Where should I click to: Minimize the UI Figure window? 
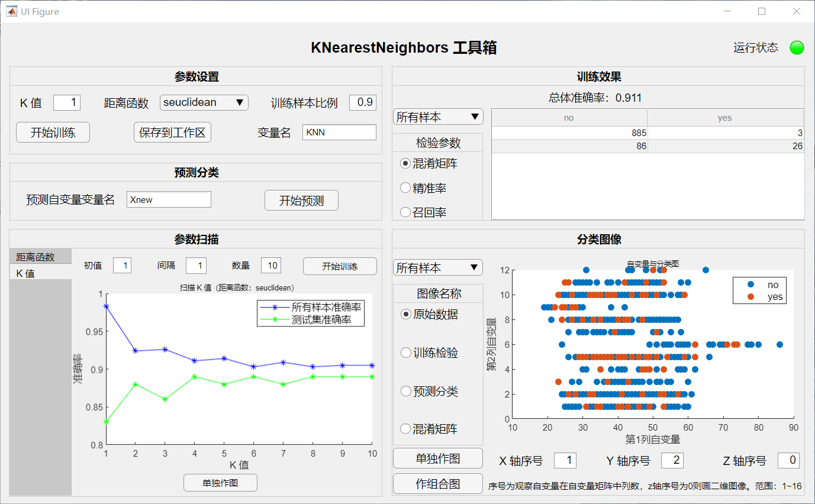(x=727, y=11)
